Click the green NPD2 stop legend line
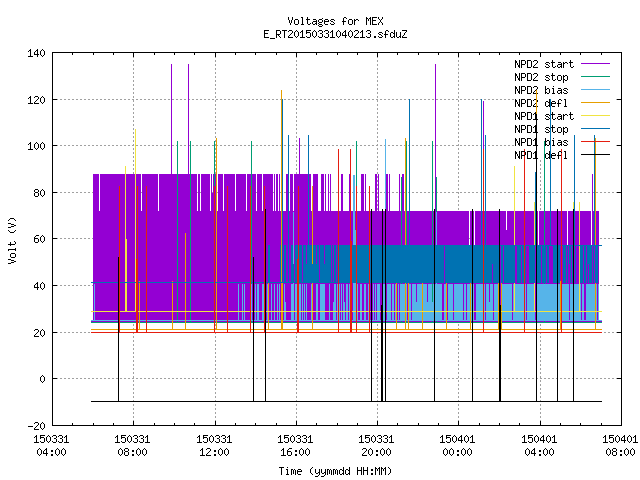 (x=596, y=77)
